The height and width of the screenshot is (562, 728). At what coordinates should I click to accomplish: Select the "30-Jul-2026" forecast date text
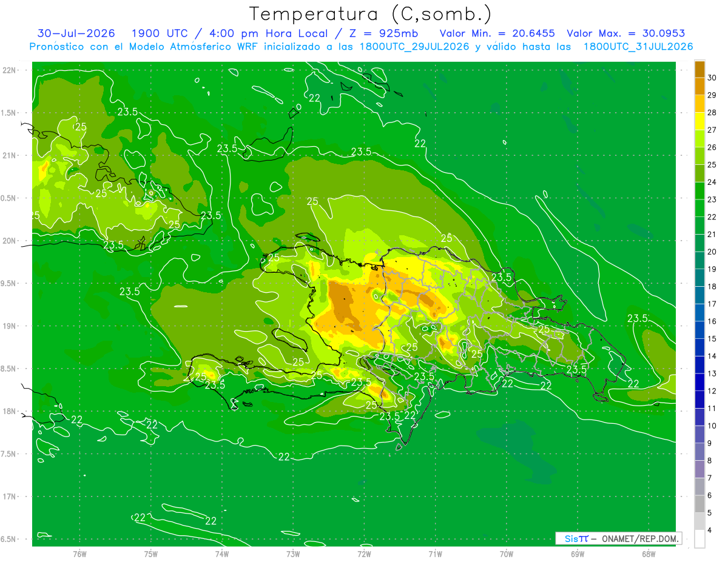[x=75, y=33]
